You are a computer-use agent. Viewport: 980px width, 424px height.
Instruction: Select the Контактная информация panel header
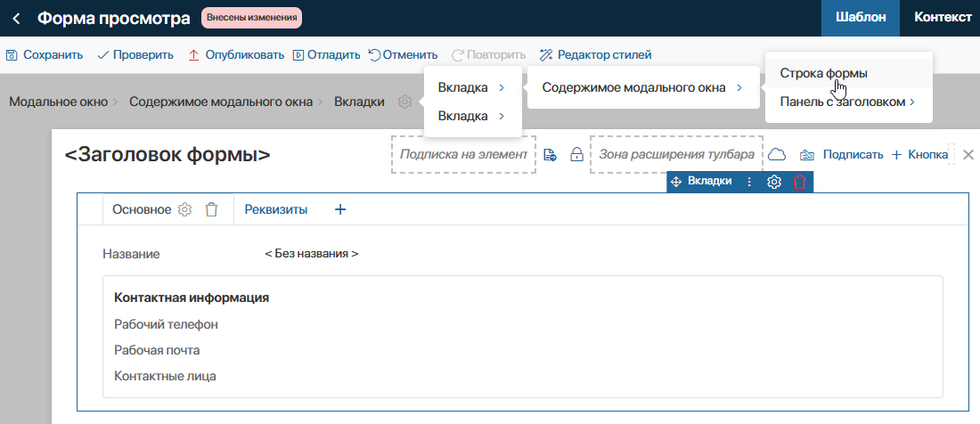[192, 298]
